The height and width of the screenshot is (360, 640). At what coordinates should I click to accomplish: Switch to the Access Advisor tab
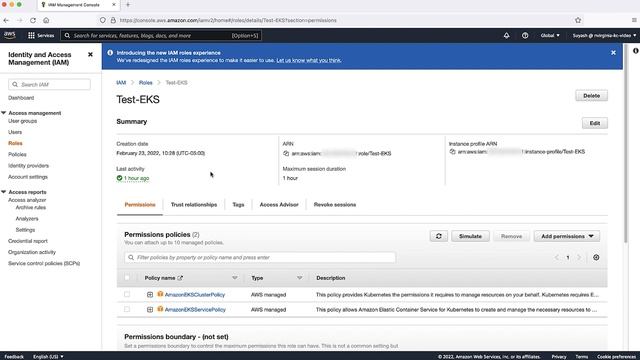279,204
